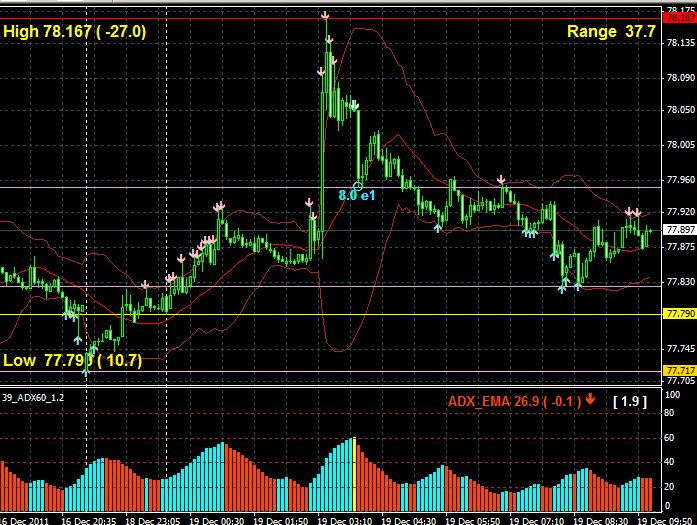Click the yellow 77.790 price tag on axis

(680, 314)
